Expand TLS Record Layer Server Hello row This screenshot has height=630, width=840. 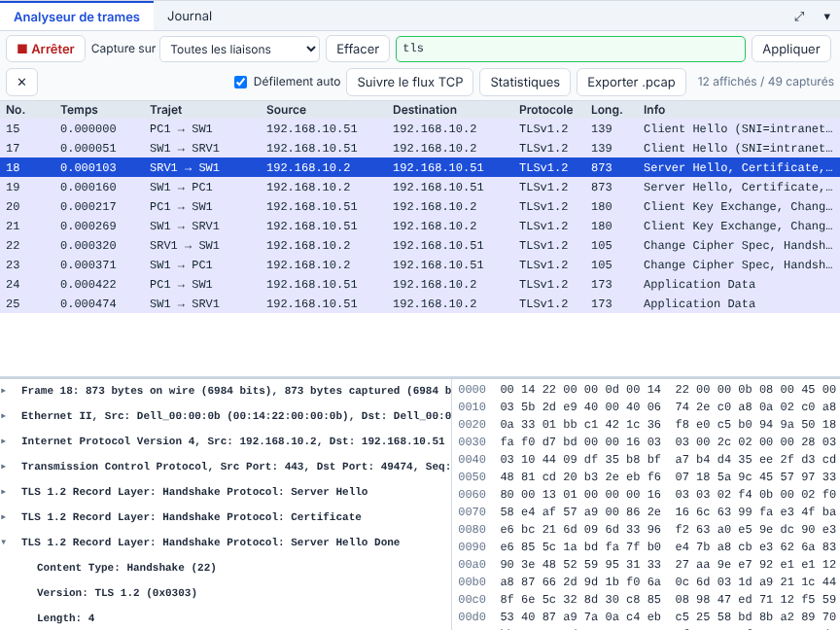(x=4, y=491)
